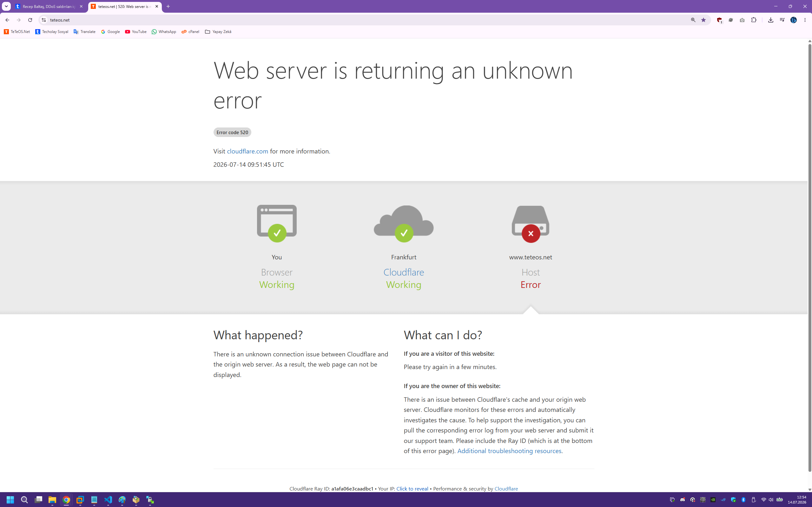This screenshot has width=812, height=507.
Task: Open Visual Studio Code from the taskbar
Action: tap(108, 500)
